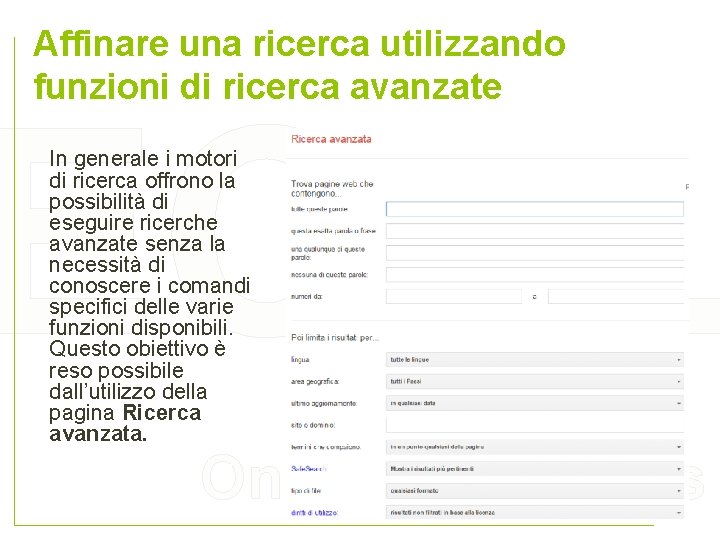
Task: Open the 'tipo di file' dropdown
Action: pyautogui.click(x=534, y=491)
